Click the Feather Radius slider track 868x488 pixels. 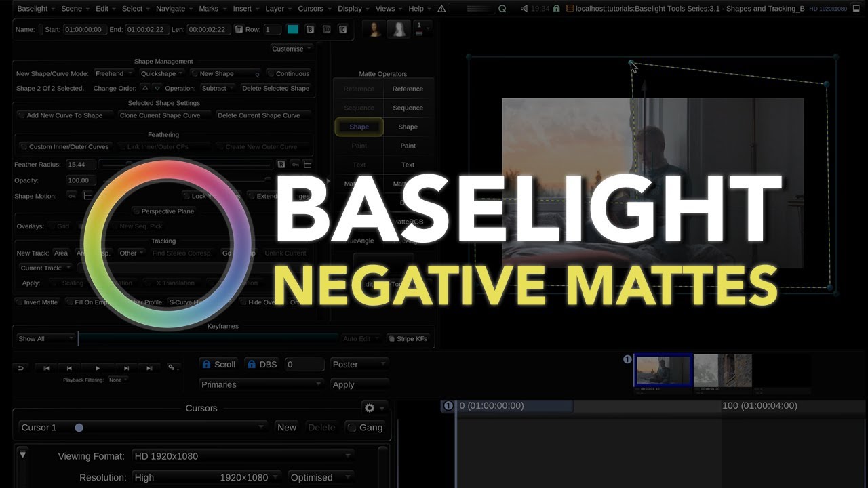coord(186,164)
